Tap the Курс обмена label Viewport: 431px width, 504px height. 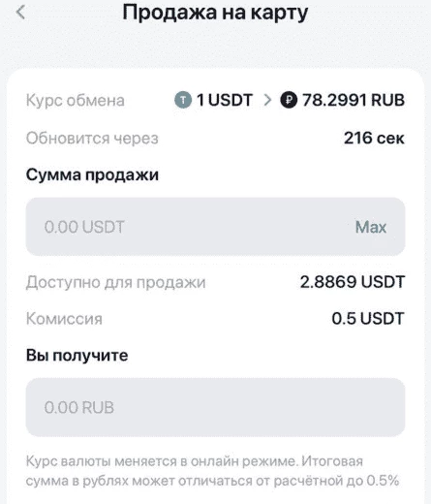click(x=76, y=101)
